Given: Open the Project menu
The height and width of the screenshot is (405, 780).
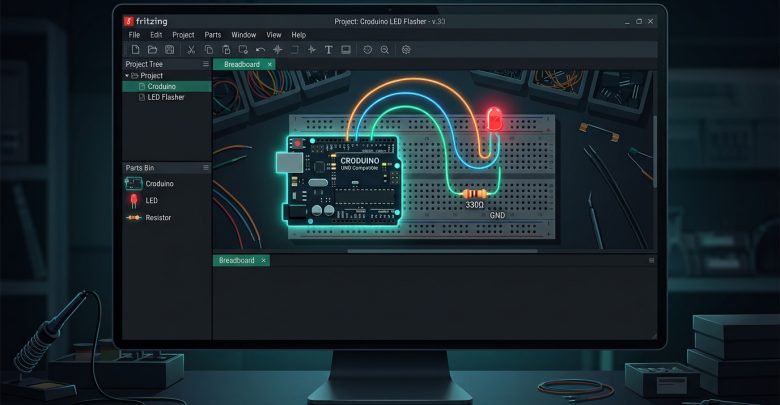Looking at the screenshot, I should click(183, 35).
